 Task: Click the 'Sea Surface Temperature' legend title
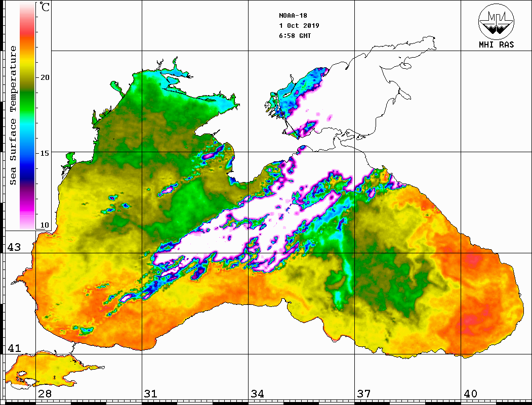point(13,116)
